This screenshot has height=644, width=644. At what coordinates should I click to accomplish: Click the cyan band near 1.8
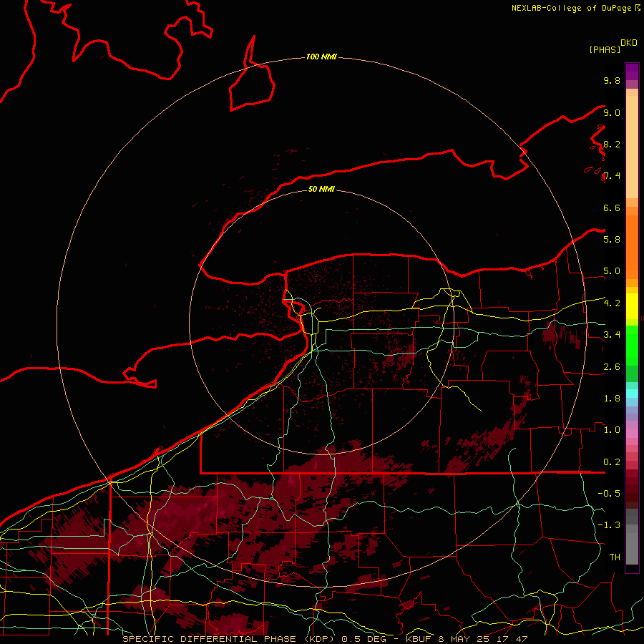pyautogui.click(x=632, y=394)
